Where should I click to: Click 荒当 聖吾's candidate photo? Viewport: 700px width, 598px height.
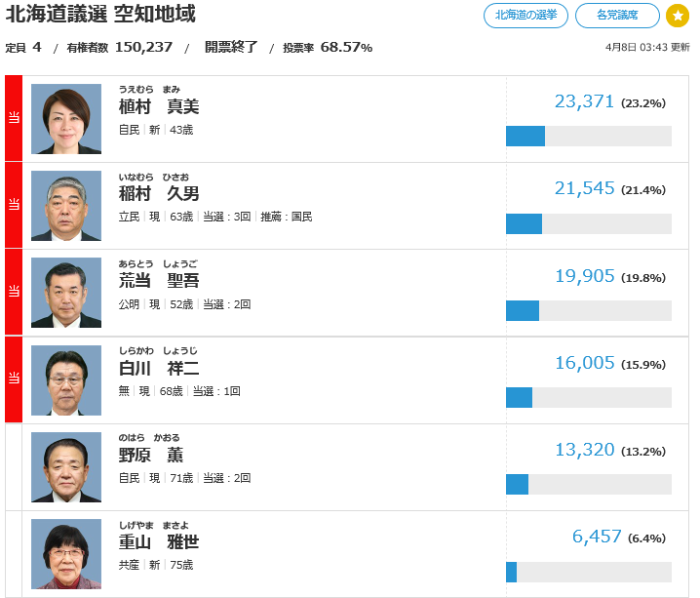pyautogui.click(x=66, y=293)
